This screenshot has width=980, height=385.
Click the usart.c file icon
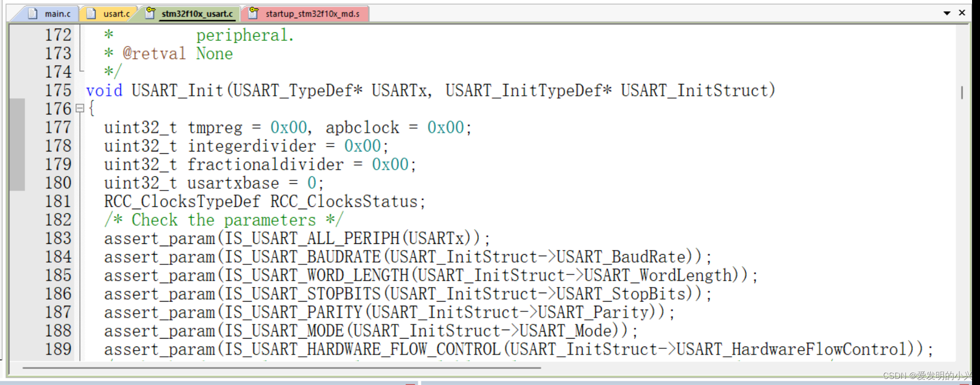92,14
